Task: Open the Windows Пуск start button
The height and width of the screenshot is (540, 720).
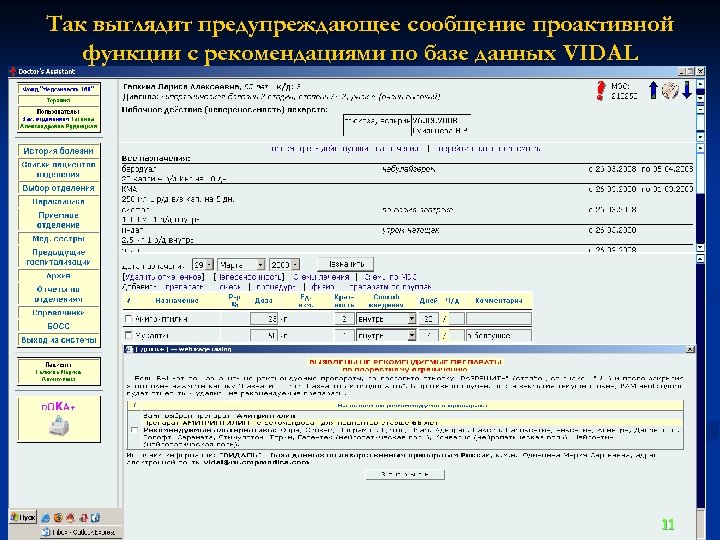Action: click(x=23, y=518)
